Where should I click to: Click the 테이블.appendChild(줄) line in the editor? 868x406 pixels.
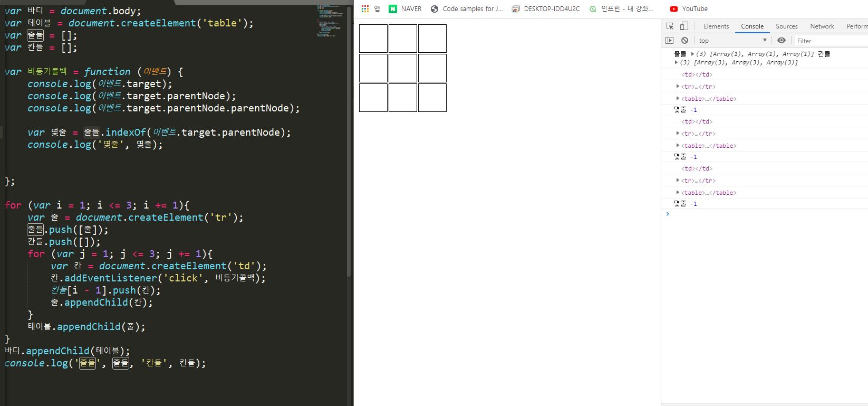pyautogui.click(x=86, y=327)
